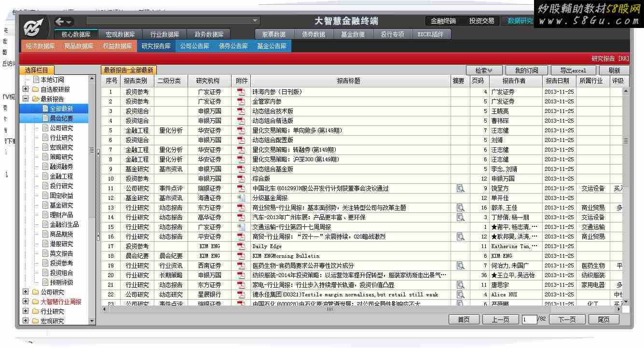Viewport: 644px width, 348px height.
Task: Open the dropdown beside the back arrow
Action: pos(70,22)
